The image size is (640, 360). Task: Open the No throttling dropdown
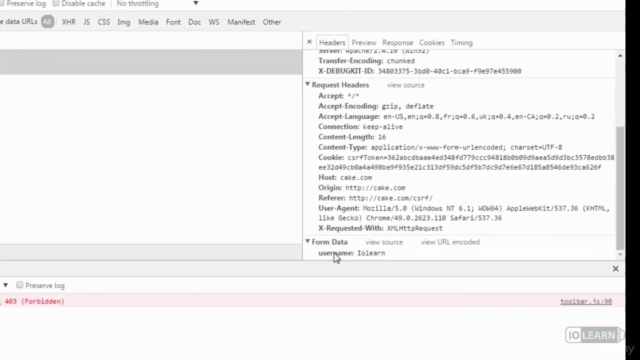(x=157, y=4)
